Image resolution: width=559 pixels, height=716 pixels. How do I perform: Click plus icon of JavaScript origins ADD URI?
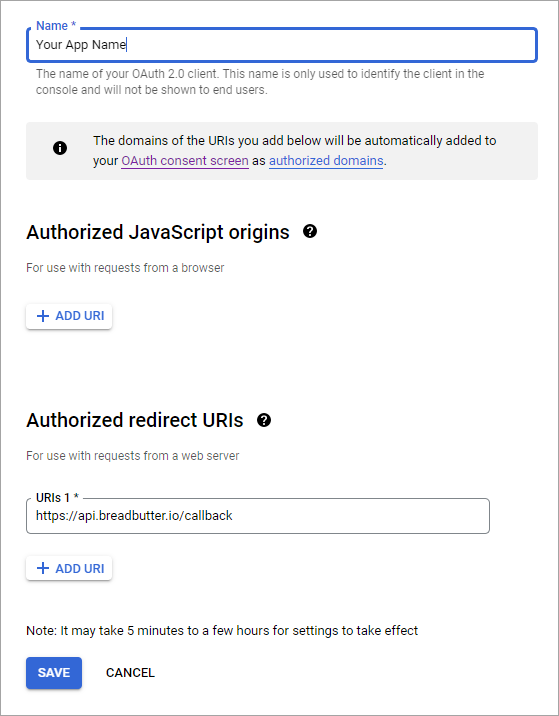(x=42, y=316)
